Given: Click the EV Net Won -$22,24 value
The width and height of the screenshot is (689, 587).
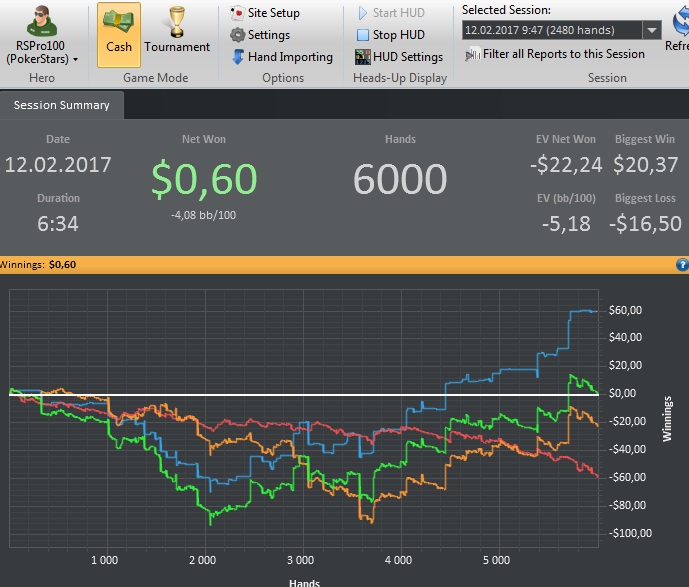Looking at the screenshot, I should coord(566,165).
